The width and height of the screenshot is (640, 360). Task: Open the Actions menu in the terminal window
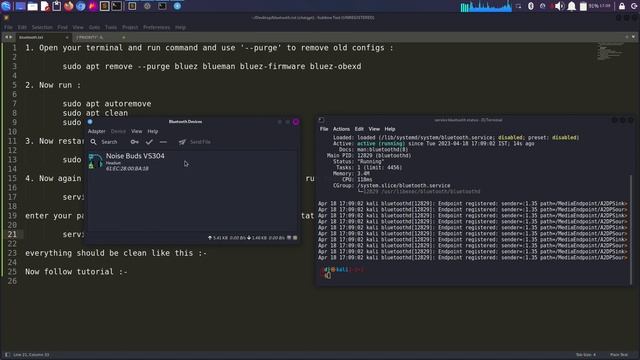pyautogui.click(x=341, y=129)
